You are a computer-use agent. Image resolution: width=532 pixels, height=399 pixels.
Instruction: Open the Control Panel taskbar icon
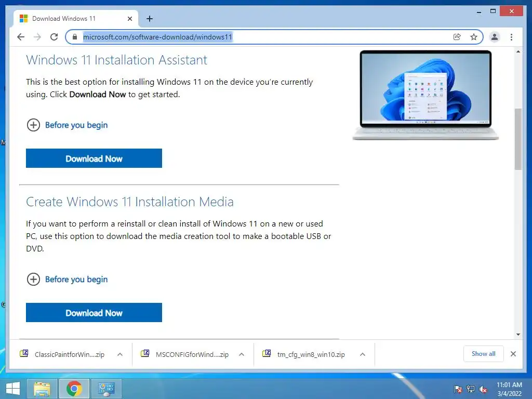[106, 389]
